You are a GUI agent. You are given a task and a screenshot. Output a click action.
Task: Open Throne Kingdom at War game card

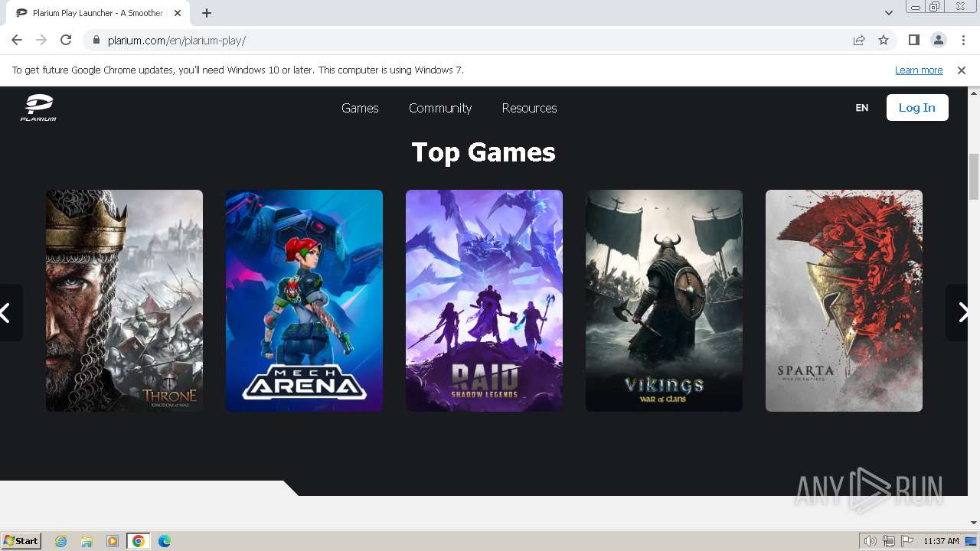pyautogui.click(x=124, y=301)
